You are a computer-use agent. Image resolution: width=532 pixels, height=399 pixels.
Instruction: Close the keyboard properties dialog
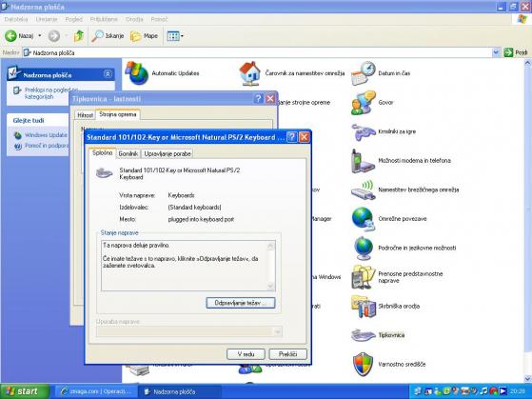click(x=305, y=137)
